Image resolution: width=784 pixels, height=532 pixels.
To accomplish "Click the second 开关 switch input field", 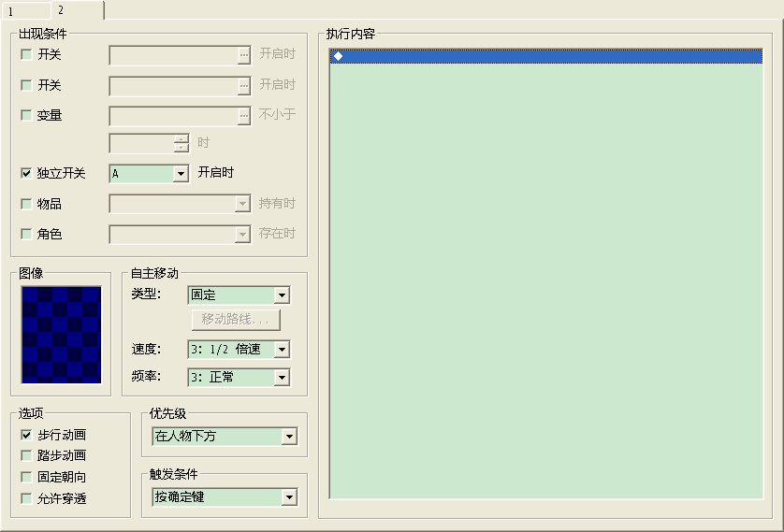I will point(173,86).
